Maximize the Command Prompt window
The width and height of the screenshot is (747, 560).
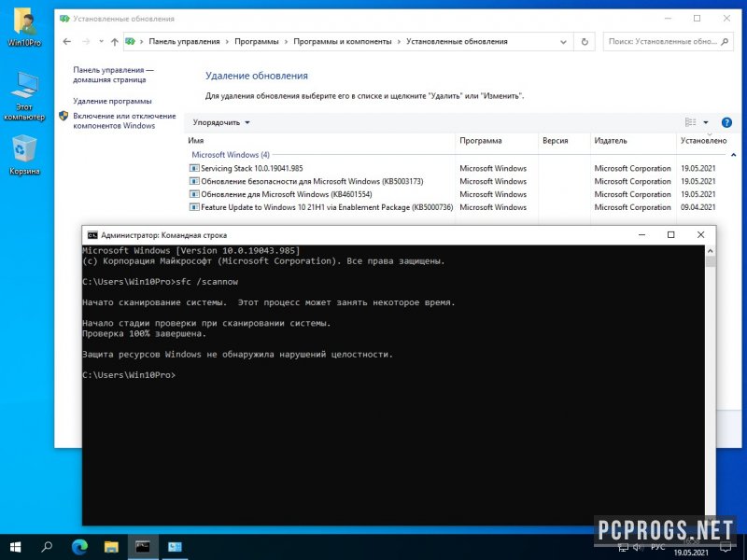(670, 235)
